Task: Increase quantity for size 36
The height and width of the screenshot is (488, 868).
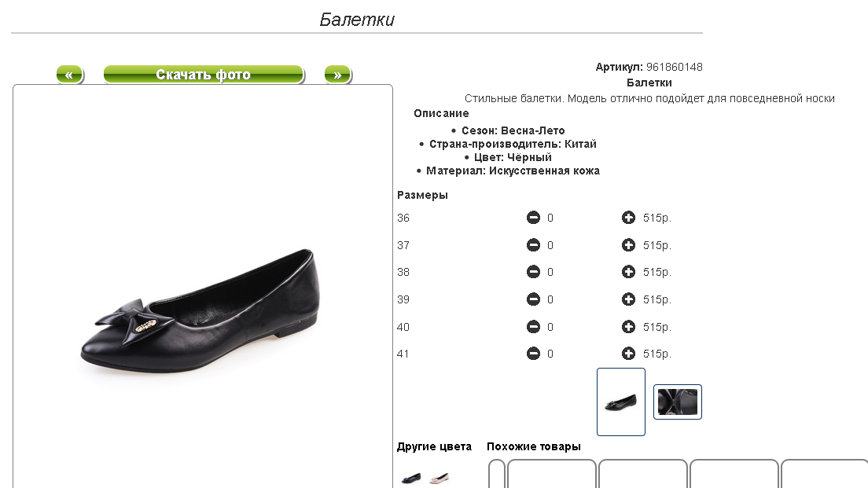Action: click(628, 218)
